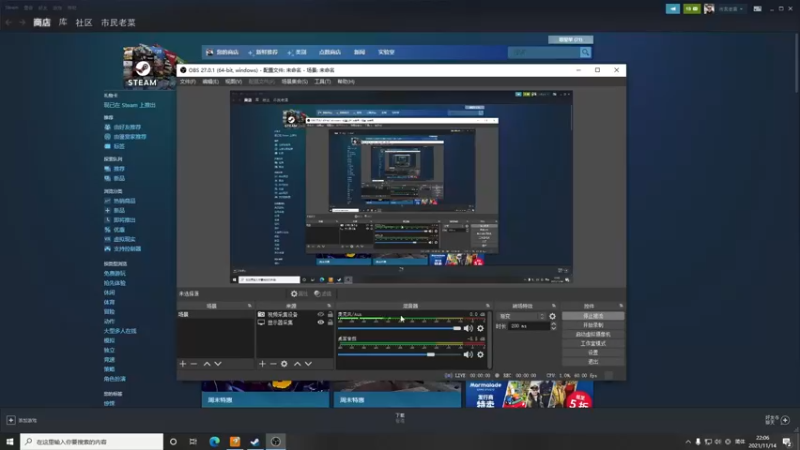Move scene down with down arrow
This screenshot has width=800, height=450.
(x=218, y=364)
